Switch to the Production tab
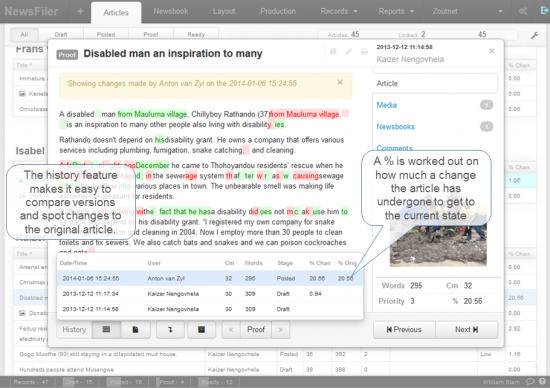Image resolution: width=550 pixels, height=388 pixels. point(278,11)
